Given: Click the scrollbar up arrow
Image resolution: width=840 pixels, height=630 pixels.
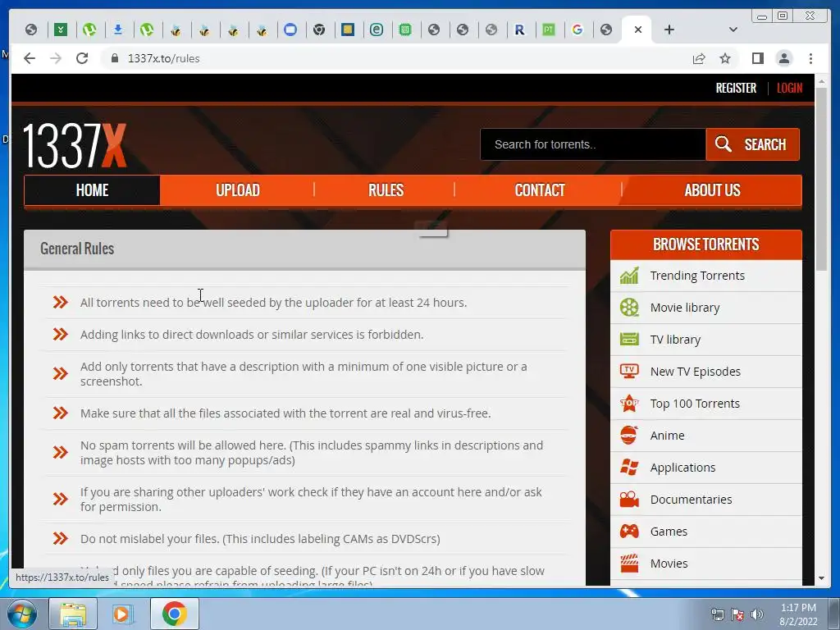Looking at the screenshot, I should pyautogui.click(x=821, y=81).
